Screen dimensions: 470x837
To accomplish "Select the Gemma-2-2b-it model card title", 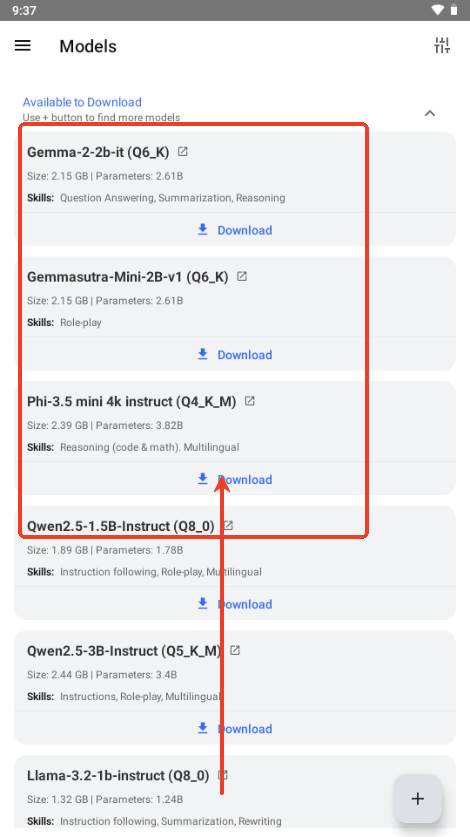I will point(98,152).
